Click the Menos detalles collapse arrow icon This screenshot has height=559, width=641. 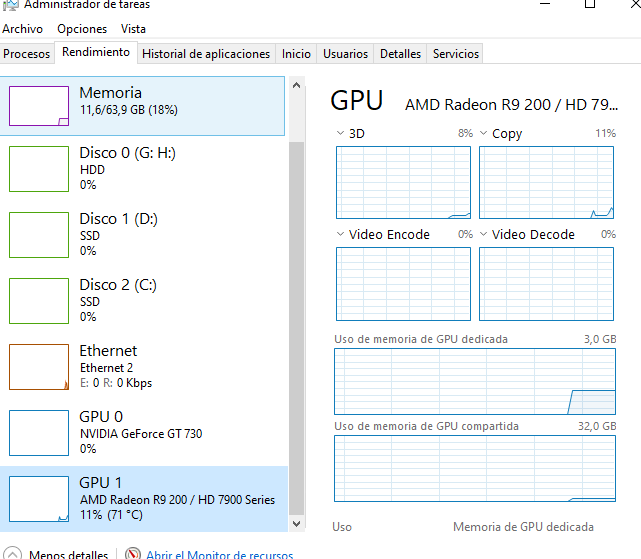12,554
